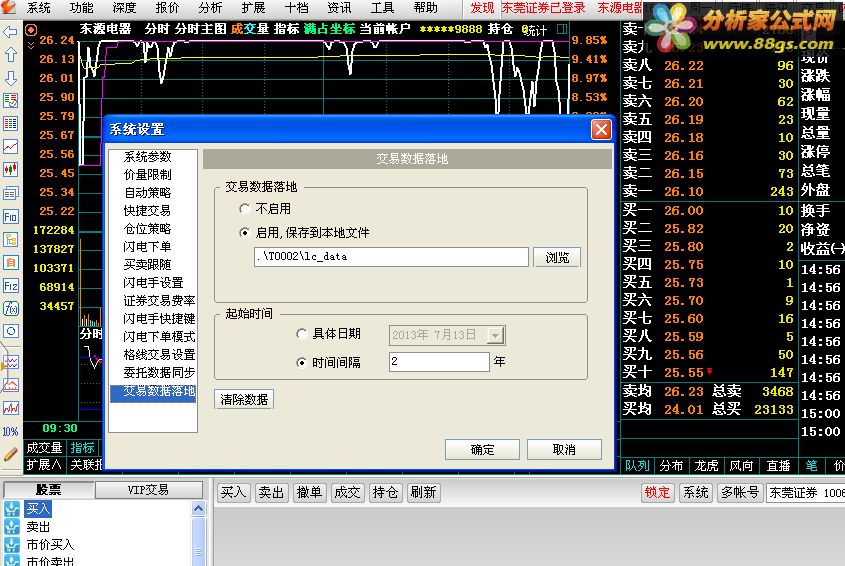The height and width of the screenshot is (566, 845).
Task: Click the 多帐号 button
Action: [740, 493]
